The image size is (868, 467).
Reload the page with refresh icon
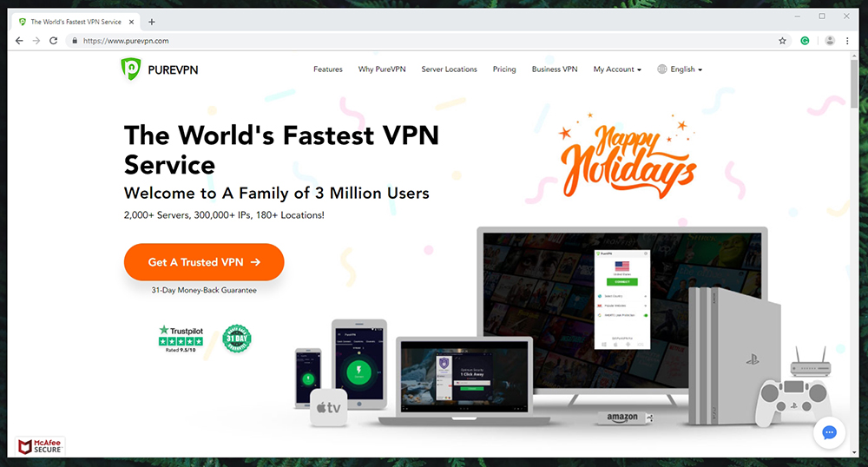point(53,41)
